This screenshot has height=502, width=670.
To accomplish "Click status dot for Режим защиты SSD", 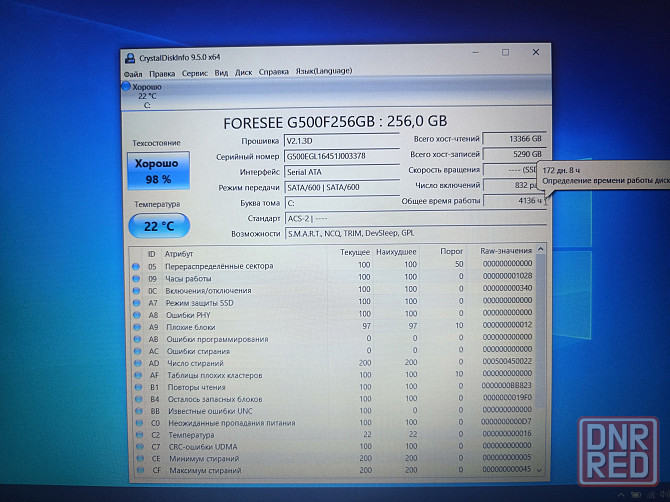I will tap(136, 303).
